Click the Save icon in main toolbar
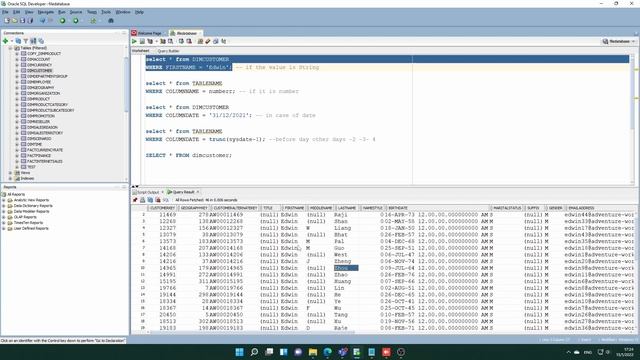Viewport: 640px width, 360px height. click(x=22, y=21)
